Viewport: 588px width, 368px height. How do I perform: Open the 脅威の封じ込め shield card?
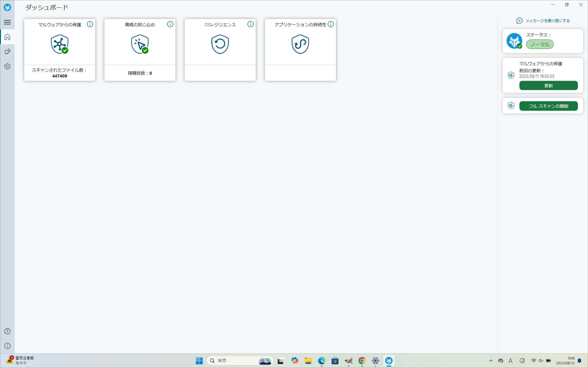(x=140, y=44)
